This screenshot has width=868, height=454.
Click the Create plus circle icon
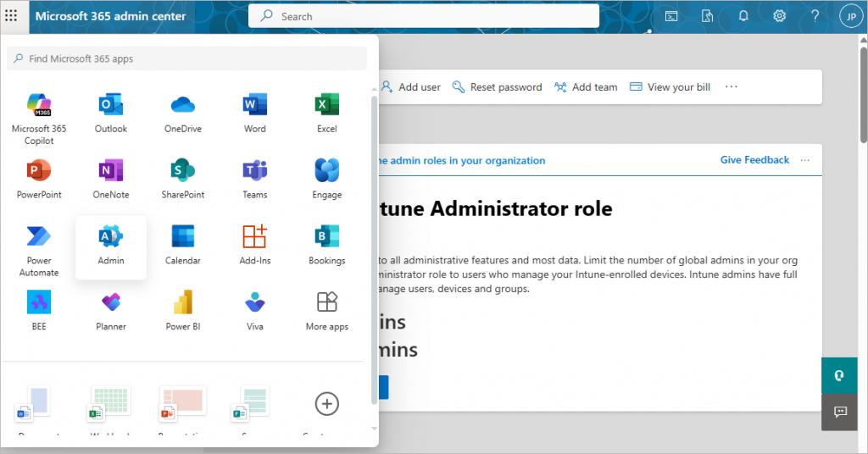click(326, 404)
